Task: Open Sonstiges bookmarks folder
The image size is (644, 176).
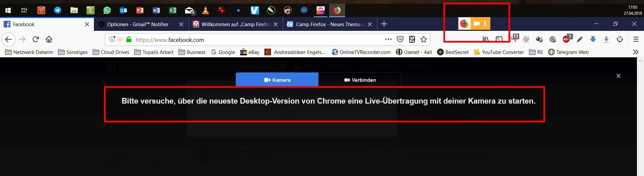Action: [73, 52]
